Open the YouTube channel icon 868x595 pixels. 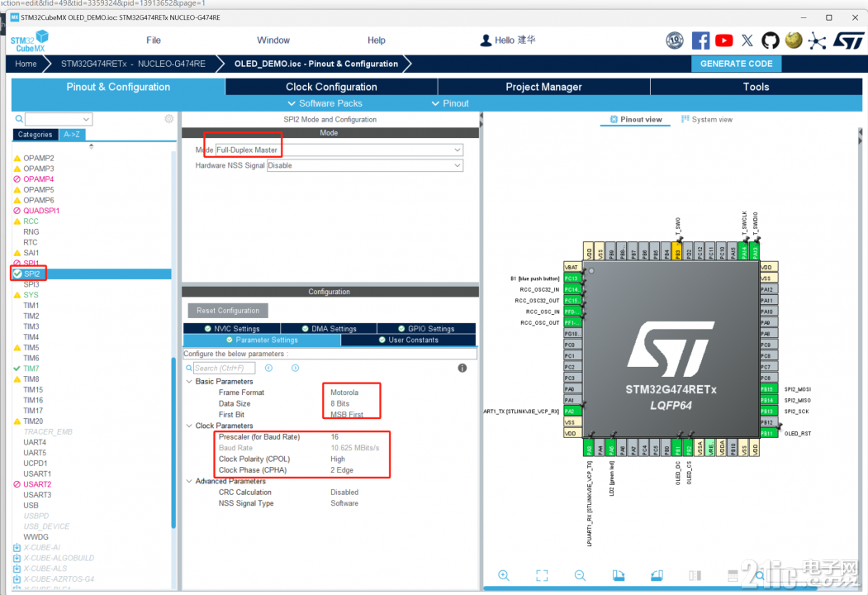723,40
